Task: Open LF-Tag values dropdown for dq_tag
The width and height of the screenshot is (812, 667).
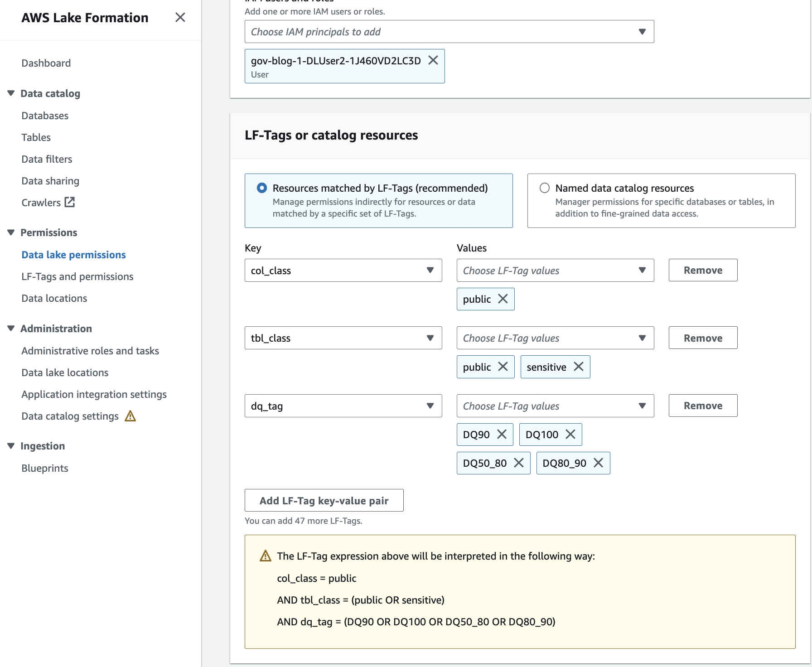Action: click(x=555, y=406)
